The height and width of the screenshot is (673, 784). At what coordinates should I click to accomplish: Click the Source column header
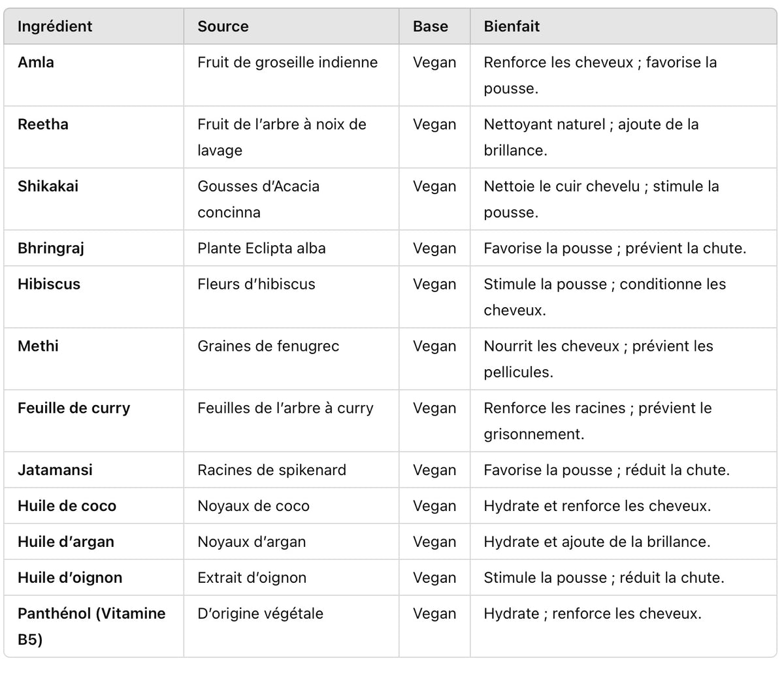223,27
